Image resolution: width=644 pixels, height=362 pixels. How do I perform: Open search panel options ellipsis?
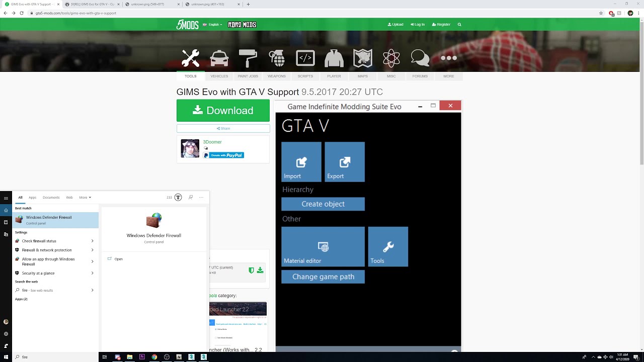tap(201, 198)
